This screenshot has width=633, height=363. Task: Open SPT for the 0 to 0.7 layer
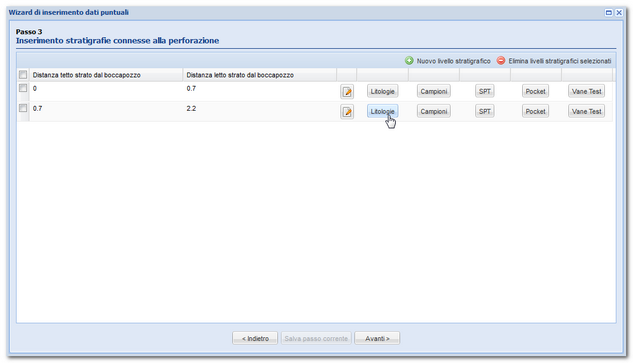484,91
